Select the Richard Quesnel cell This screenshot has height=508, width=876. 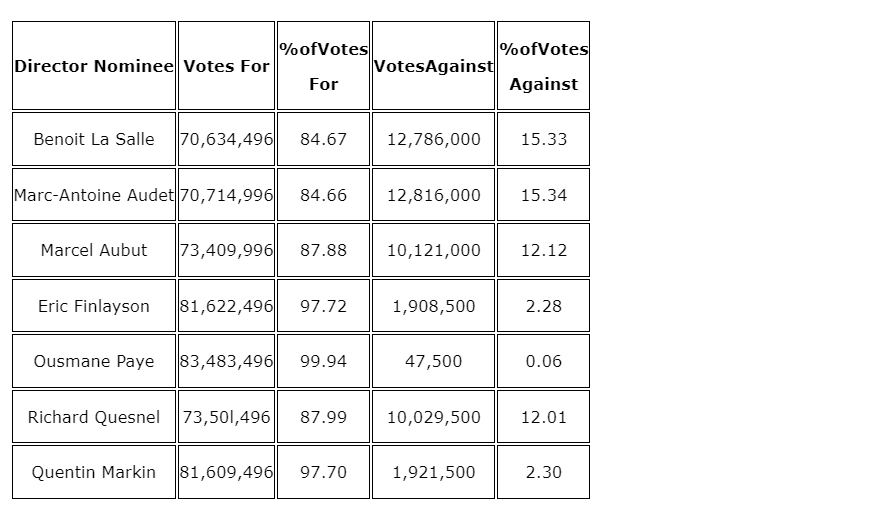click(94, 417)
